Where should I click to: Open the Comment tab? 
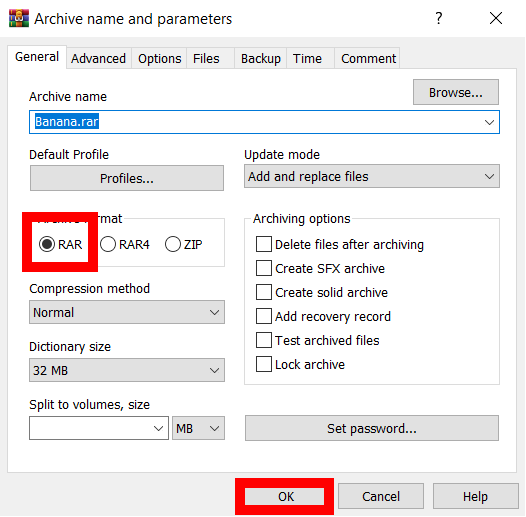coord(368,59)
